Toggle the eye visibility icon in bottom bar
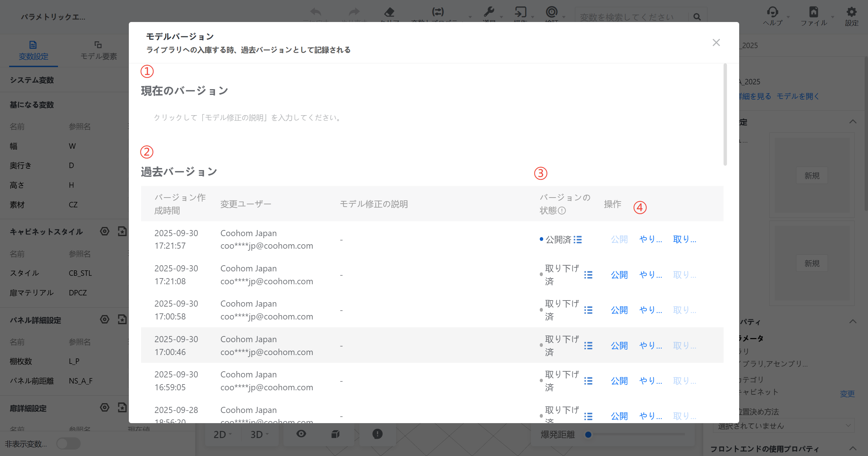Screen dimensions: 868x456 coord(301,434)
